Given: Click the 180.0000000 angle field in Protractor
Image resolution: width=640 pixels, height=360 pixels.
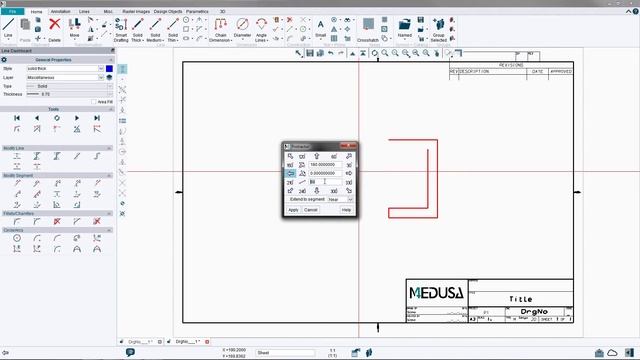Looking at the screenshot, I should [325, 165].
